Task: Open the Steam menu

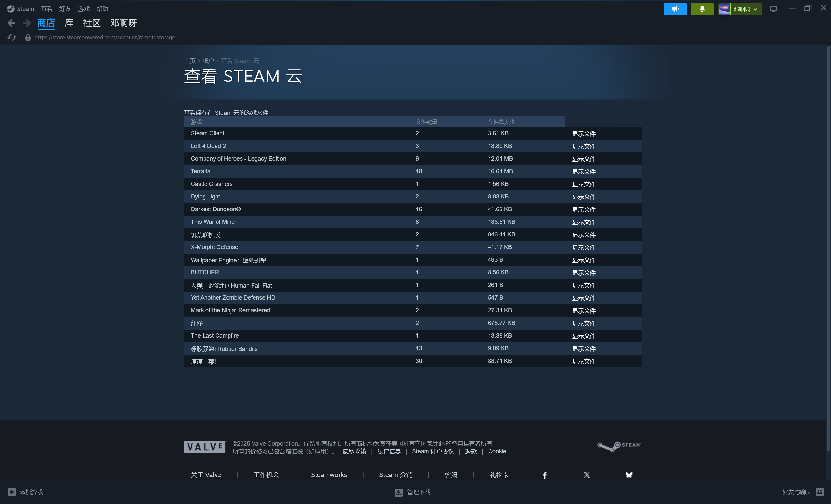Action: coord(25,9)
